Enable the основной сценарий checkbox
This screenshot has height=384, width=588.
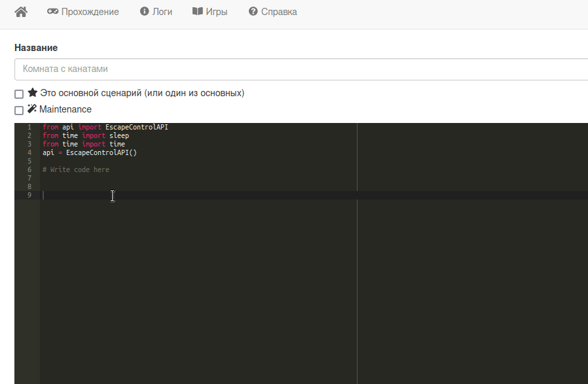(x=19, y=94)
